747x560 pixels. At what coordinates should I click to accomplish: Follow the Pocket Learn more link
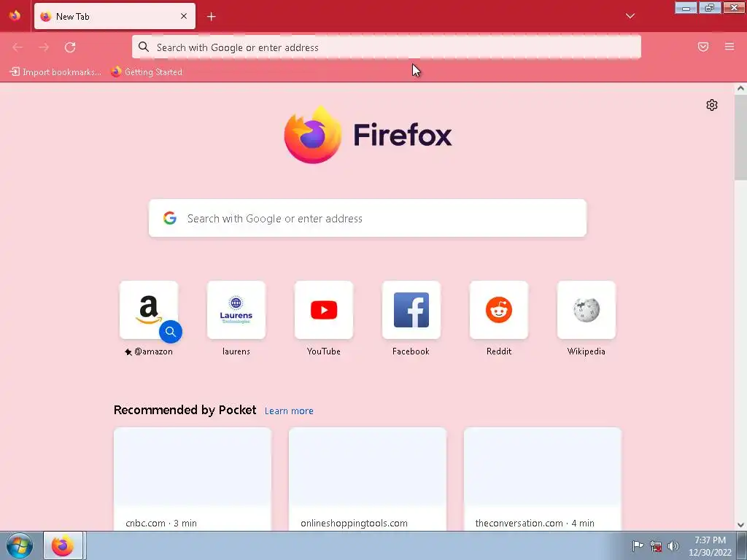coord(289,411)
